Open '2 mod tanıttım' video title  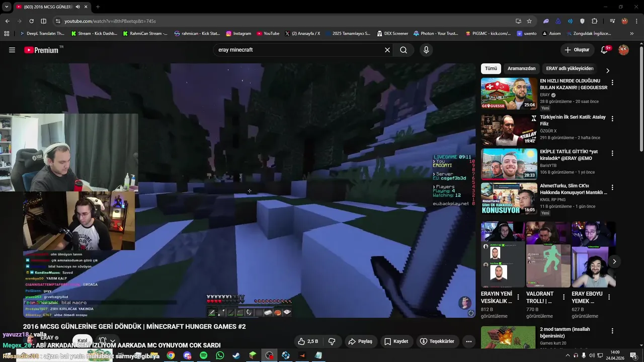click(x=565, y=332)
